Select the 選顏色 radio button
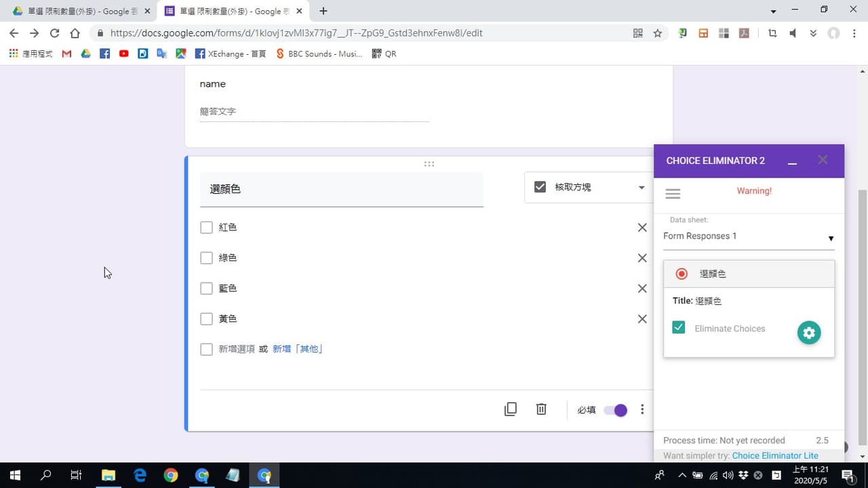Viewport: 868px width, 488px height. point(682,274)
